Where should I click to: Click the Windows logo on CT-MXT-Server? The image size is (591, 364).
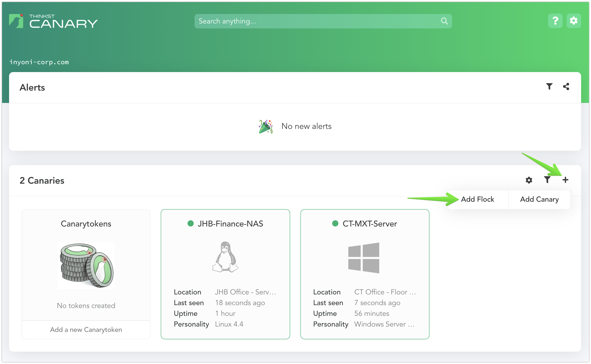364,258
